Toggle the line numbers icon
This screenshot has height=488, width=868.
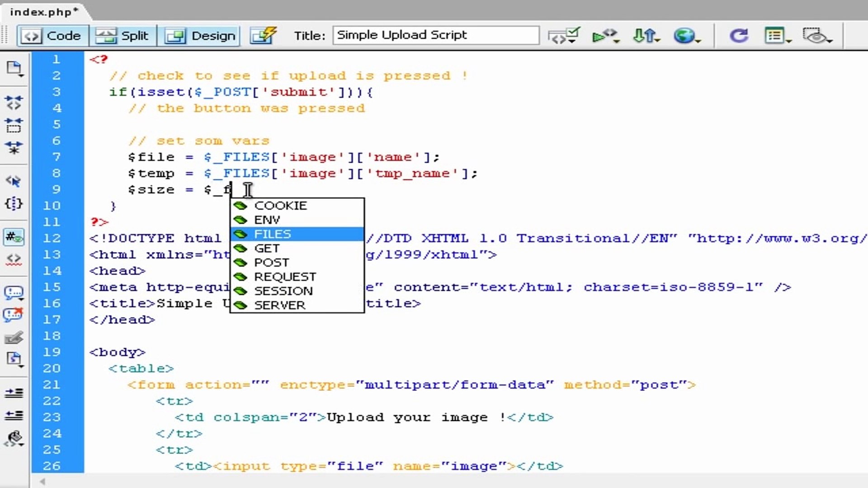14,237
